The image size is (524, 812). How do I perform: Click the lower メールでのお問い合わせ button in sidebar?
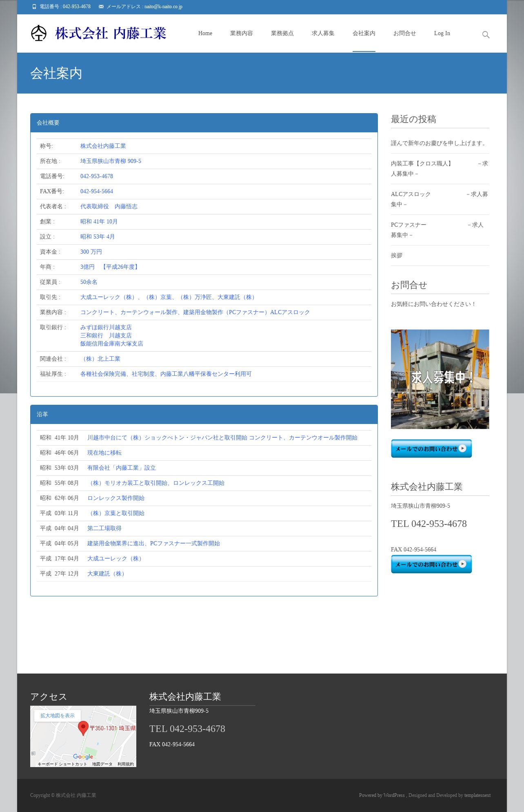pos(431,564)
